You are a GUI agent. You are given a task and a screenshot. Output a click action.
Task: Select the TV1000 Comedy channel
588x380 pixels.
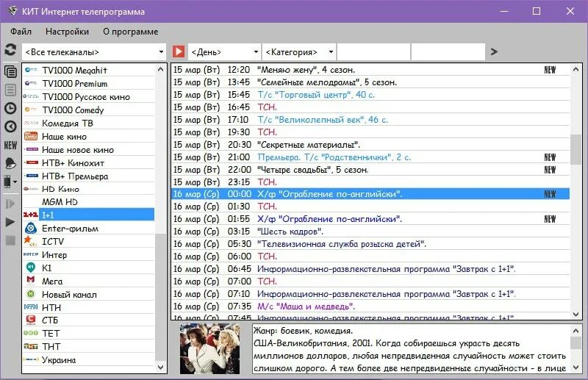click(88, 110)
